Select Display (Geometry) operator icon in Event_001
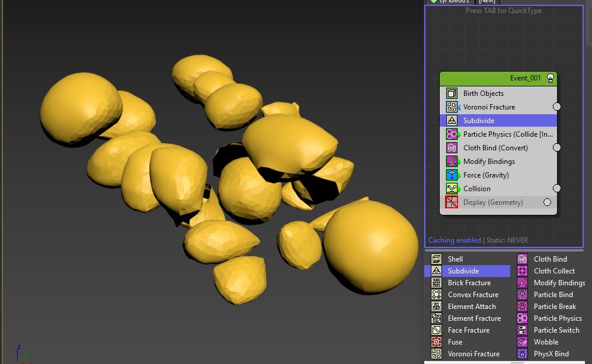Screen dimensions: 592x364 [452, 202]
